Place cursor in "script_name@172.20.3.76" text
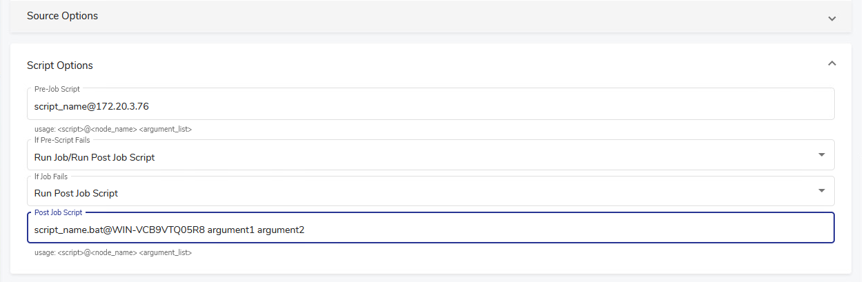The height and width of the screenshot is (282, 868). 91,106
